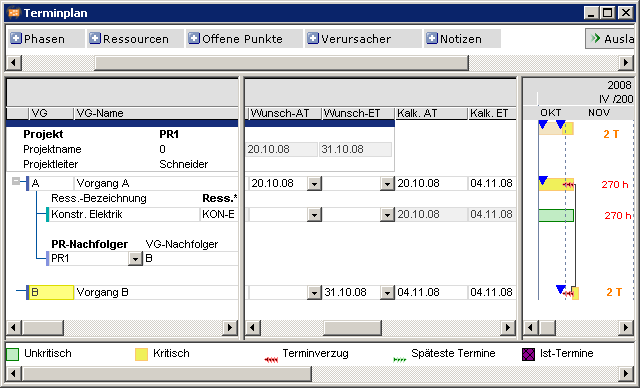
Task: Click the project Wunsch-ET field 31.10.08
Action: [x=356, y=150]
